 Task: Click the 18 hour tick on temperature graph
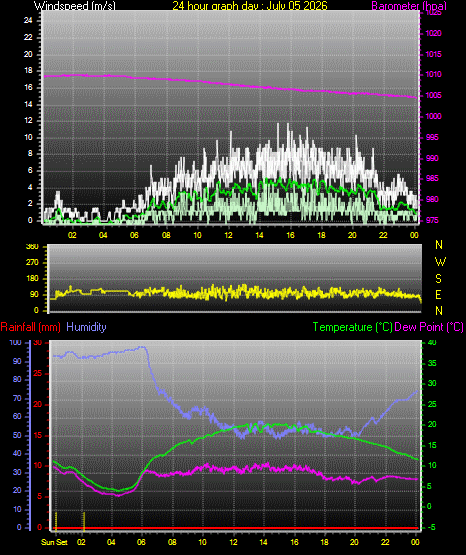pos(324,542)
